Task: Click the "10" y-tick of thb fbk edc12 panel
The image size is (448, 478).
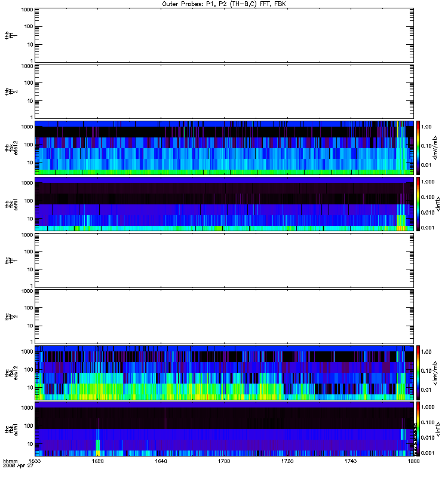Action: (30, 163)
